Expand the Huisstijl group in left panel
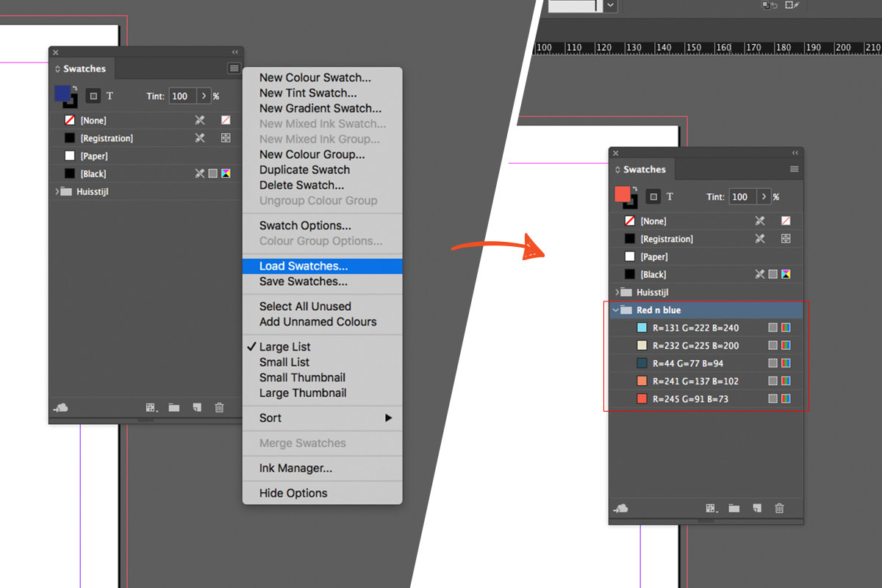Screen dimensions: 882x588 (57, 192)
